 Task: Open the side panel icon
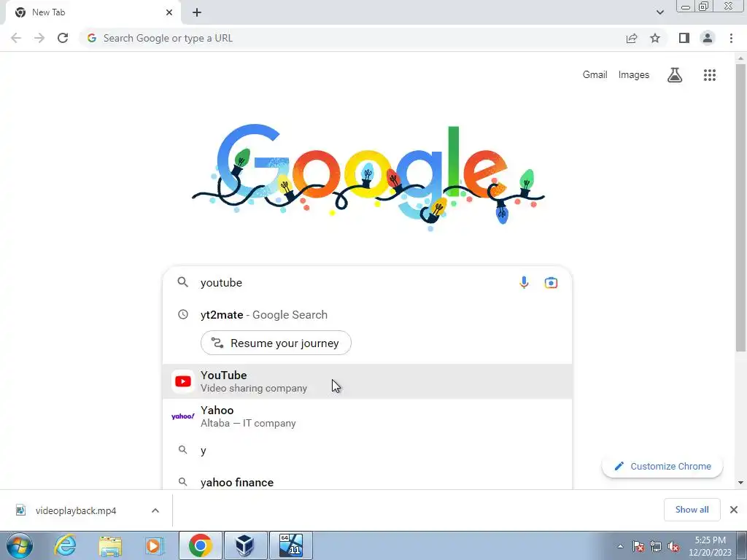684,38
